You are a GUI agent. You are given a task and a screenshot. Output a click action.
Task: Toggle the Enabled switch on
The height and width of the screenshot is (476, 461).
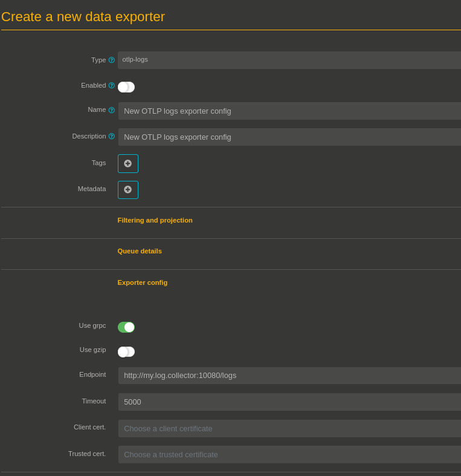coord(126,86)
